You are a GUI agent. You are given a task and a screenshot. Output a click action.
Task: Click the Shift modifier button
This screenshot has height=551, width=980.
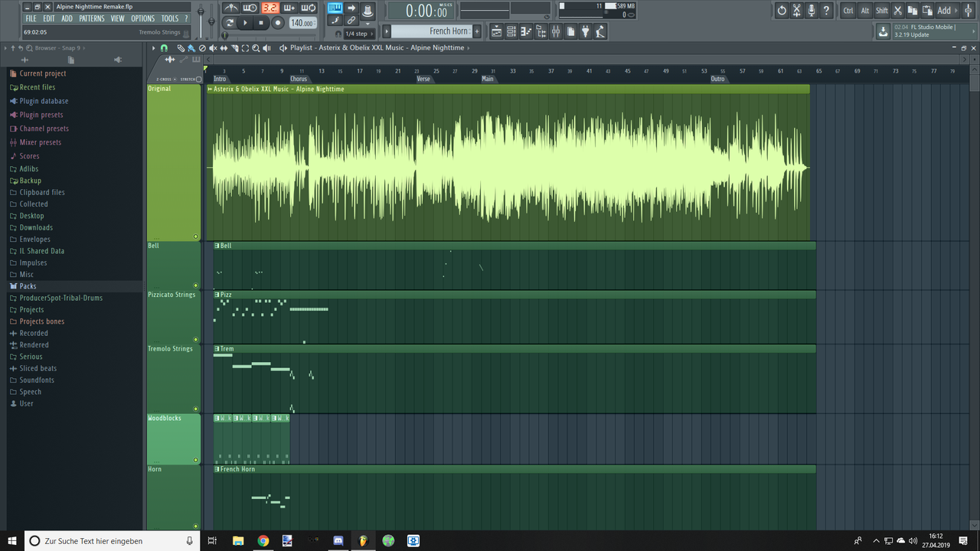(x=882, y=11)
